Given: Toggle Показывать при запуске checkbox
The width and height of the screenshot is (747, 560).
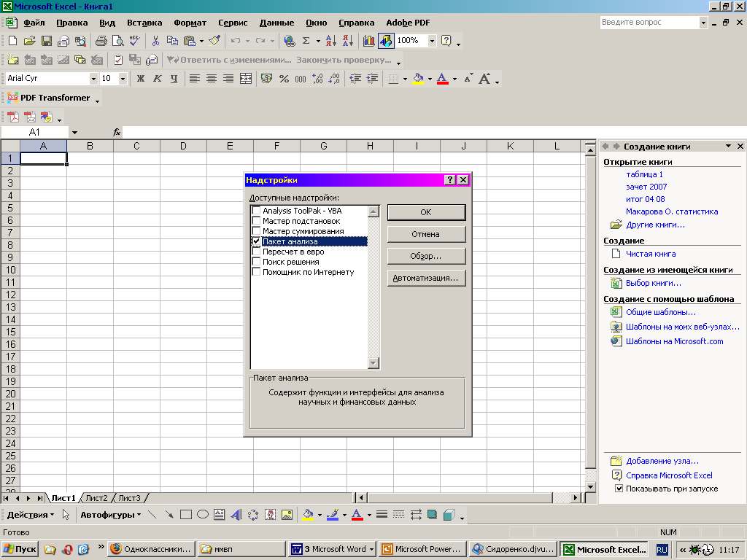Looking at the screenshot, I should [619, 489].
